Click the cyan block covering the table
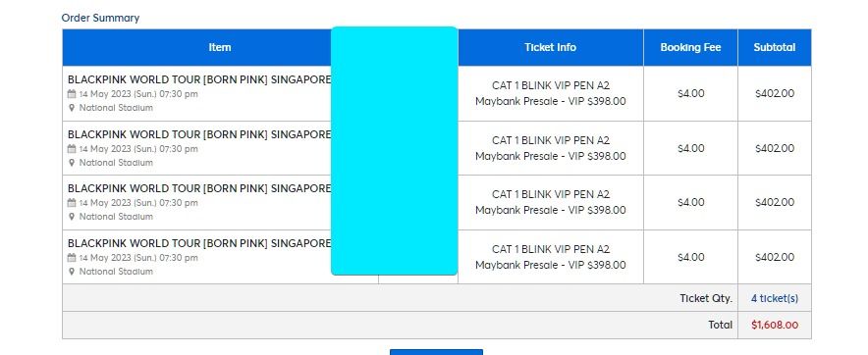Image resolution: width=868 pixels, height=355 pixels. tap(394, 150)
